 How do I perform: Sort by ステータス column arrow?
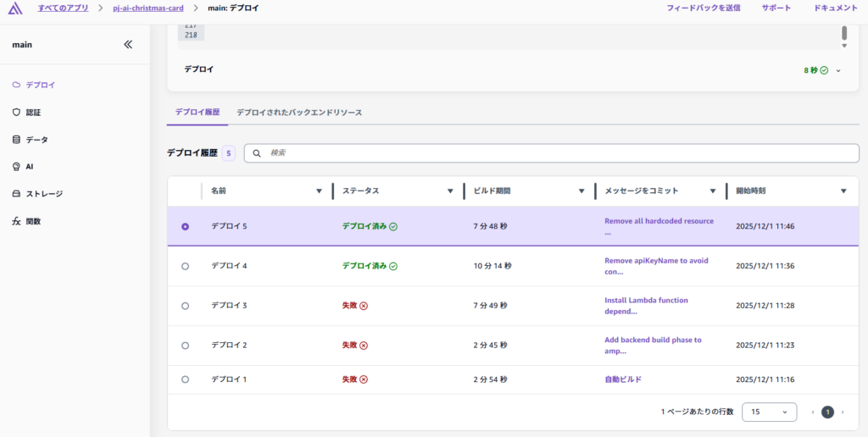point(450,191)
